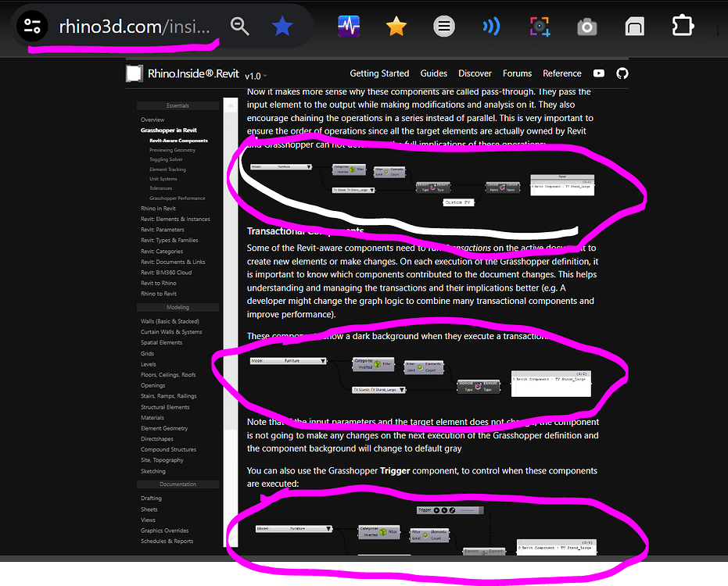Image resolution: width=728 pixels, height=586 pixels.
Task: Open the YouTube channel icon
Action: click(x=598, y=73)
